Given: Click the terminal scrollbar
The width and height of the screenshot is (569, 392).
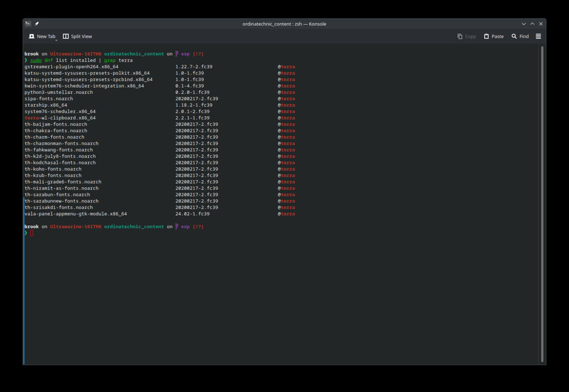Looking at the screenshot, I should click(542, 204).
